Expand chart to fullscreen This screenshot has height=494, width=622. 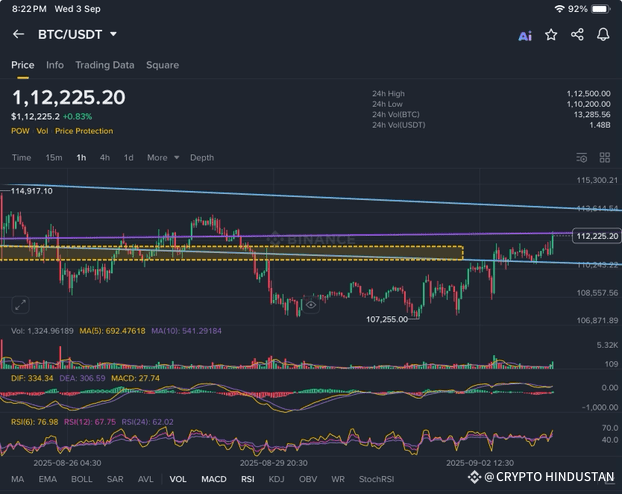tap(20, 305)
